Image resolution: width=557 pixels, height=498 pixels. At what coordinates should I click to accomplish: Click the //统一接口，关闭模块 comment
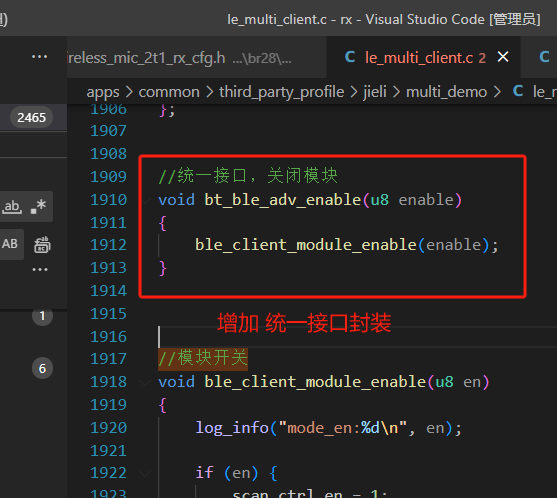tap(248, 175)
